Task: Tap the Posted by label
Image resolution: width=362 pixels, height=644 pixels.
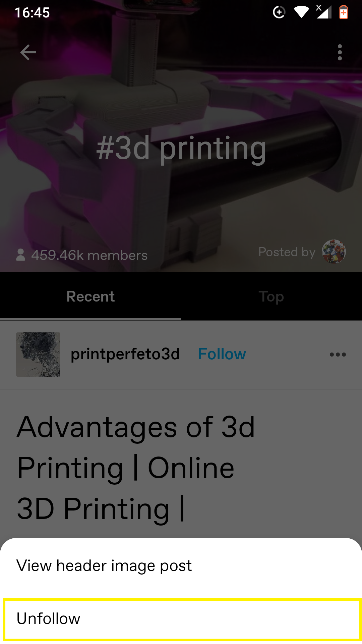Action: click(287, 252)
